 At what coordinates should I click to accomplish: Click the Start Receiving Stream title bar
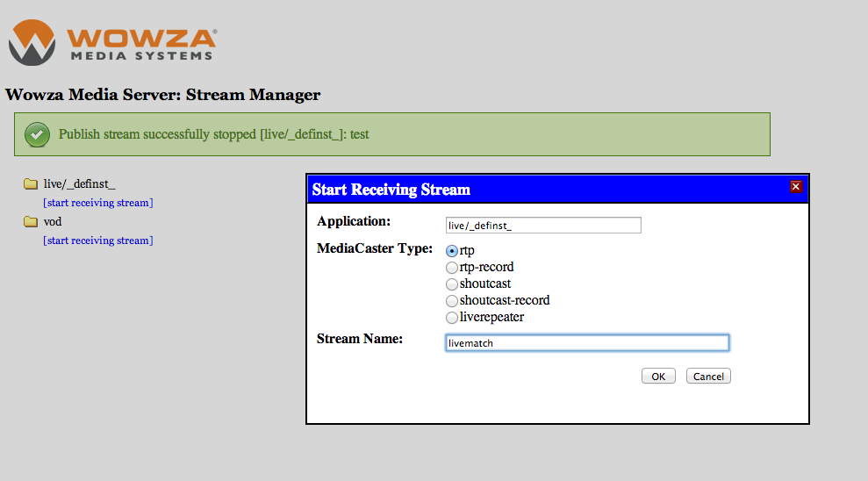coord(557,190)
